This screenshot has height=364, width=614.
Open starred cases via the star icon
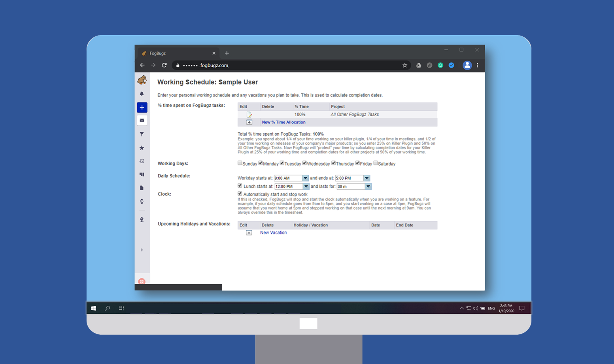pyautogui.click(x=142, y=148)
